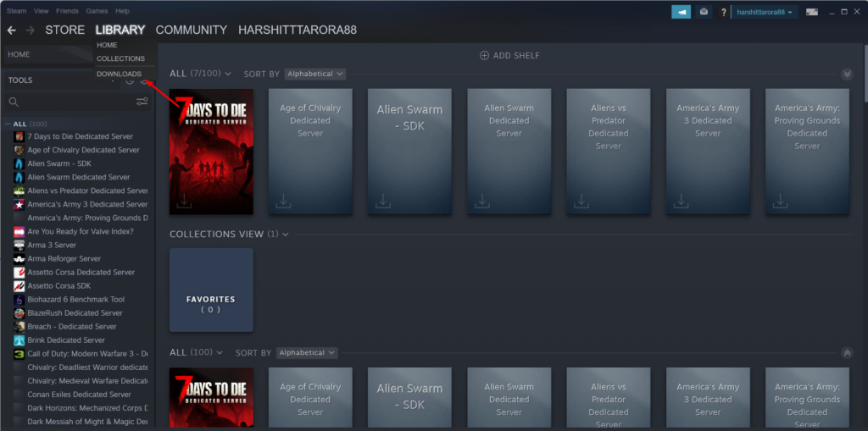868x431 pixels.
Task: Go to the LIBRARY tab
Action: click(x=120, y=30)
